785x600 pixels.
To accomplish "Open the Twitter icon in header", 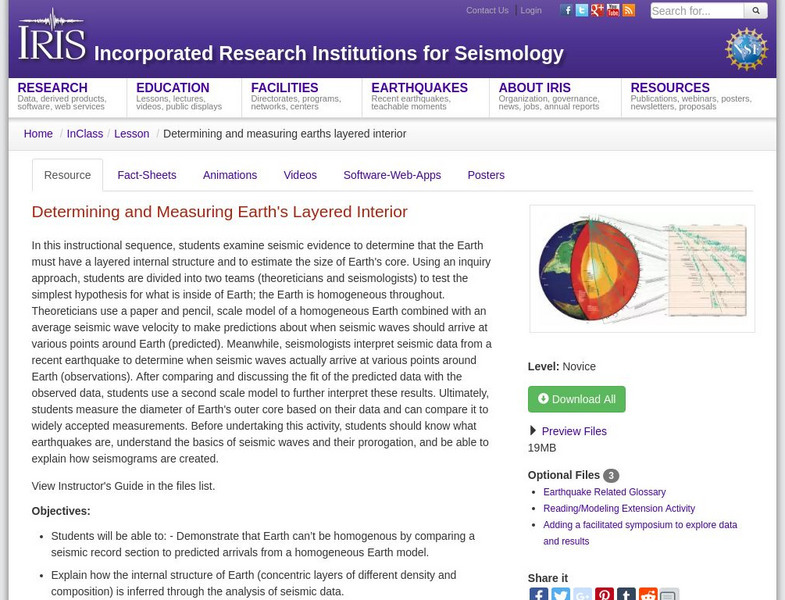I will click(x=582, y=10).
